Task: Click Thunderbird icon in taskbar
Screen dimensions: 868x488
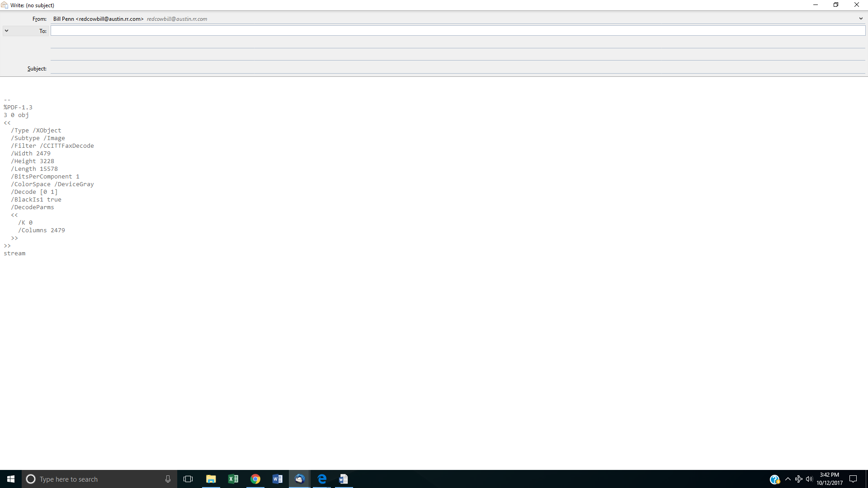Action: [x=299, y=479]
